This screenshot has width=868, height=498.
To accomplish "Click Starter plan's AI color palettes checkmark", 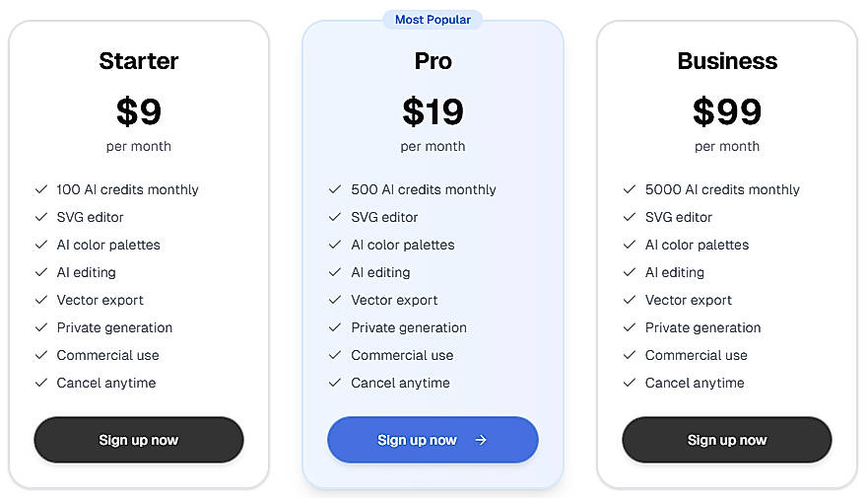I will pyautogui.click(x=41, y=245).
